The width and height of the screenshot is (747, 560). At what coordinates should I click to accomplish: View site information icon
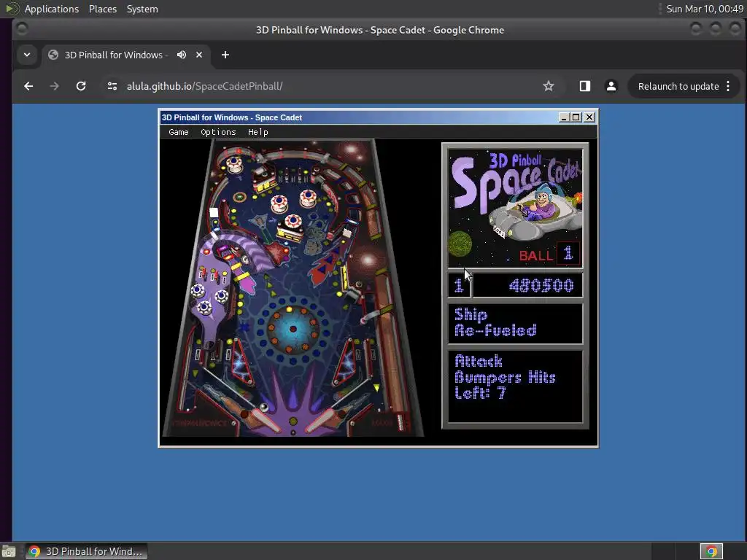112,86
